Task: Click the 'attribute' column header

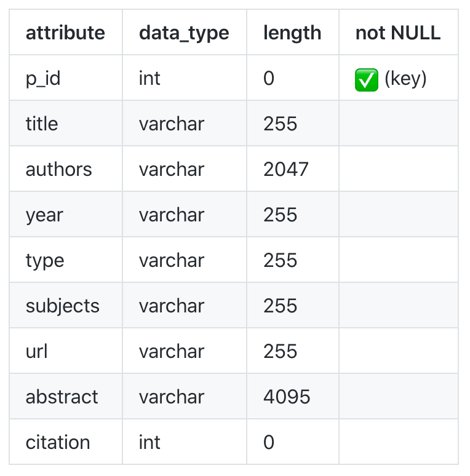Action: (65, 33)
